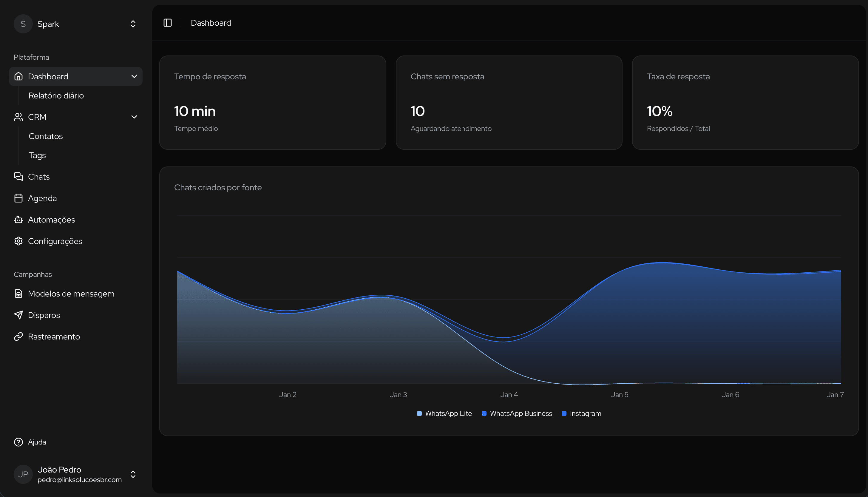Viewport: 868px width, 497px height.
Task: Click the 10% response rate value
Action: point(660,111)
